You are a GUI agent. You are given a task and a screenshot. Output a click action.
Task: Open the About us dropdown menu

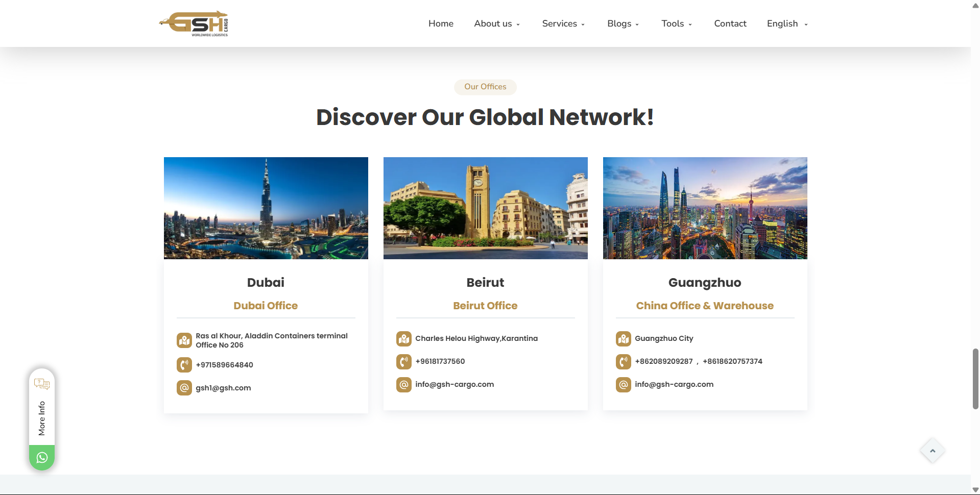coord(497,23)
